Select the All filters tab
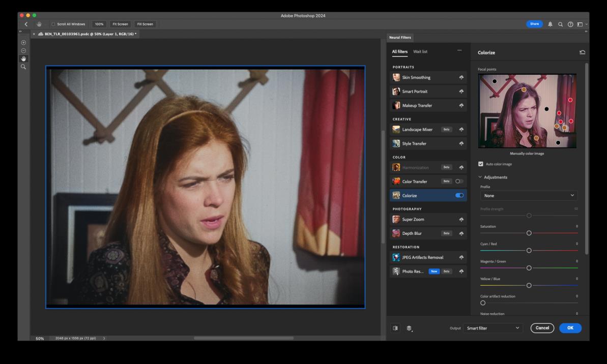Viewport: 607px width, 364px height. coord(399,52)
